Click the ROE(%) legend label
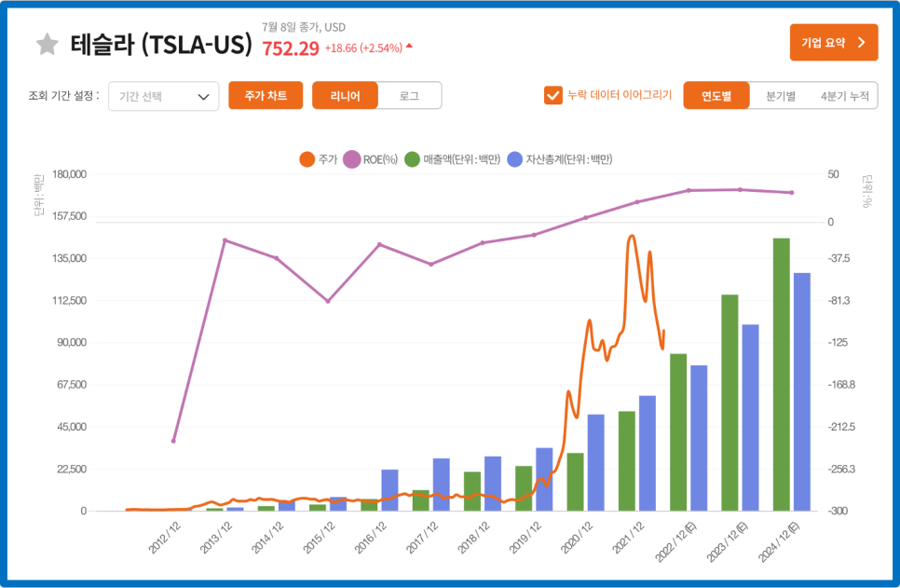900x588 pixels. tap(380, 159)
